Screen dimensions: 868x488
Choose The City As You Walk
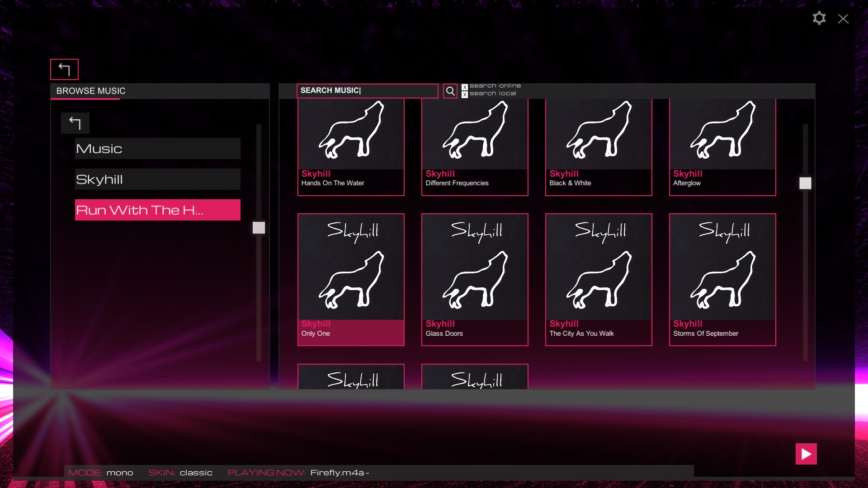pyautogui.click(x=599, y=280)
